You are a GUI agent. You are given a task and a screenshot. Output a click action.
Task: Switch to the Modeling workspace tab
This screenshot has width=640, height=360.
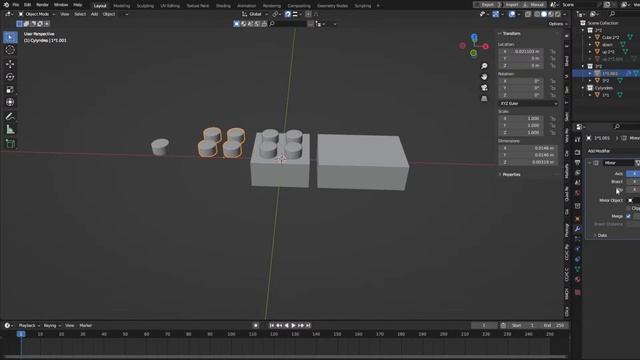click(122, 6)
